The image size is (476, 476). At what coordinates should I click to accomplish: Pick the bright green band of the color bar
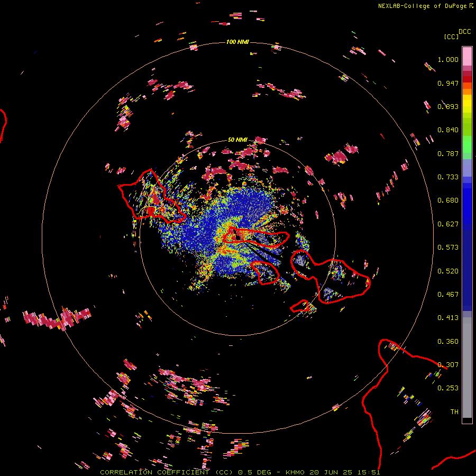[467, 145]
